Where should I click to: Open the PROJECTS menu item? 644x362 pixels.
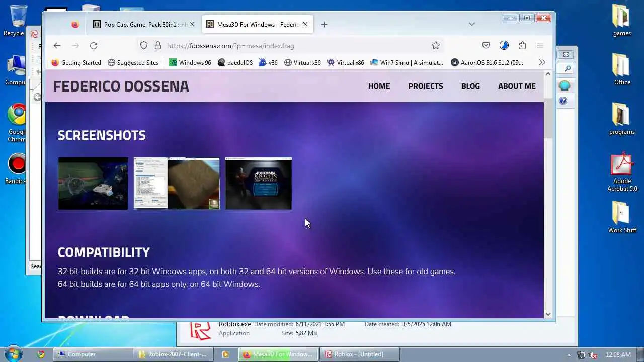pos(426,86)
